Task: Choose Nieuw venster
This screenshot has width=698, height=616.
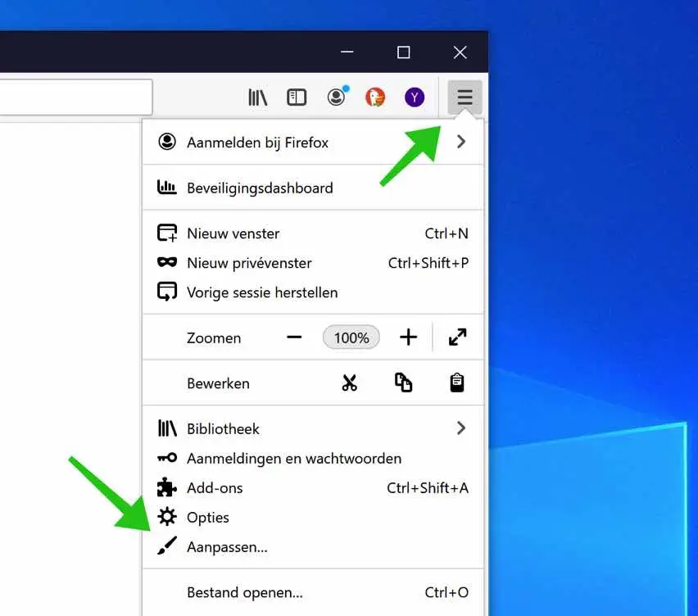Action: (313, 233)
